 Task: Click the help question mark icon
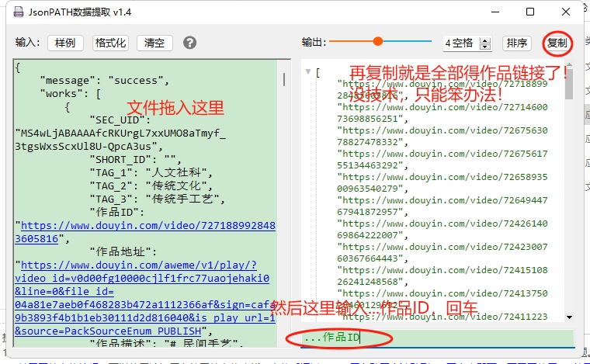[x=189, y=43]
